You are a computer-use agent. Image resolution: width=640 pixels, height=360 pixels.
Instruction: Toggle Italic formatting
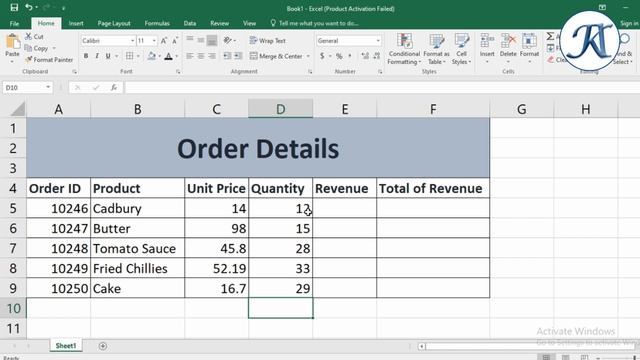pyautogui.click(x=97, y=56)
